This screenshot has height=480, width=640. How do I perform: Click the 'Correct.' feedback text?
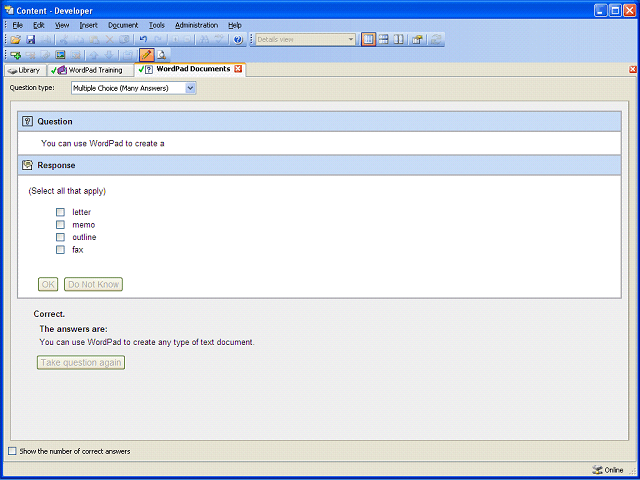click(x=49, y=314)
